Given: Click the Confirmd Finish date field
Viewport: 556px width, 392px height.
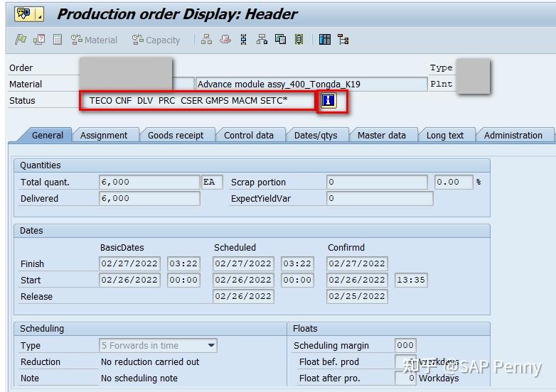Looking at the screenshot, I should click(357, 263).
